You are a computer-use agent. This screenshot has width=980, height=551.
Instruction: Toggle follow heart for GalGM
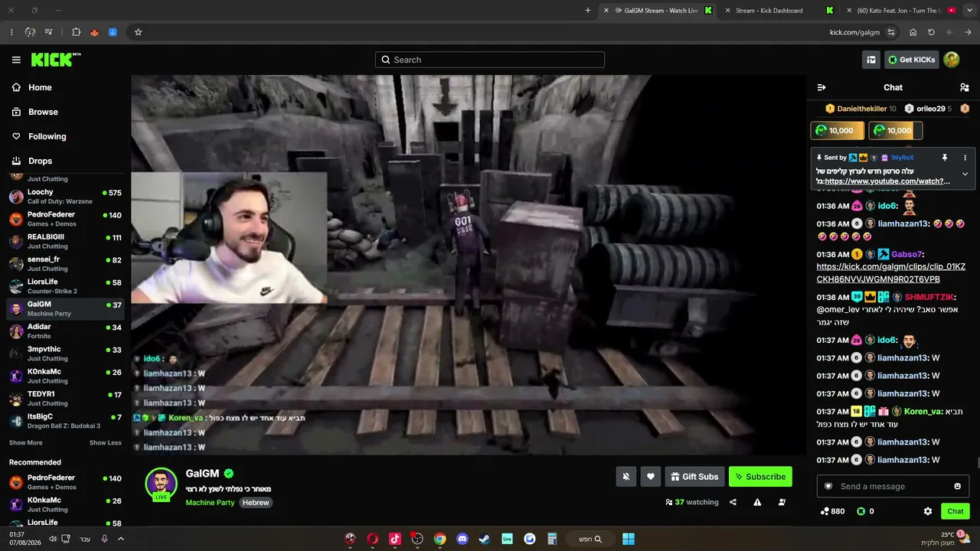[651, 477]
